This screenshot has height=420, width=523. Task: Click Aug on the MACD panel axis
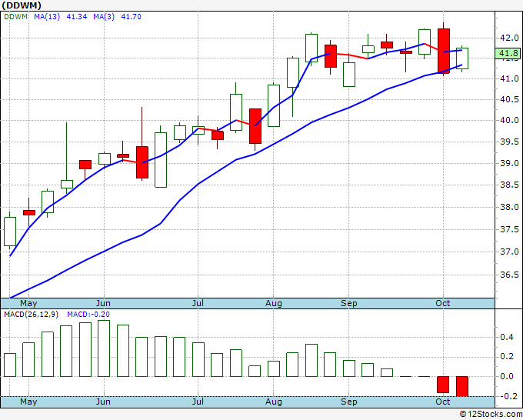coord(274,402)
